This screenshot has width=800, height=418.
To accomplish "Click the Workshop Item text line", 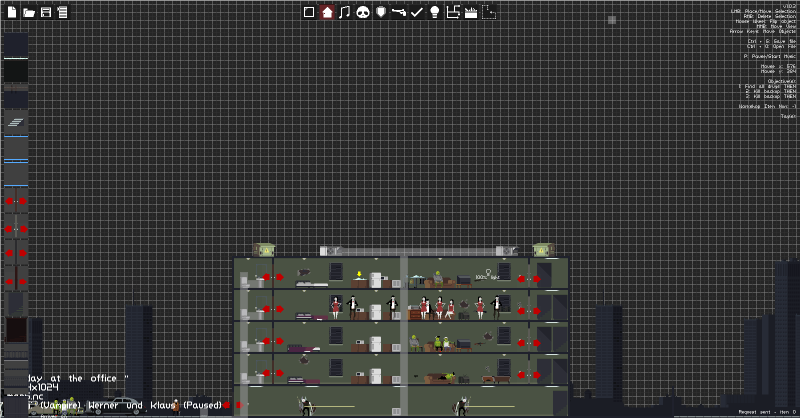I will point(767,106).
